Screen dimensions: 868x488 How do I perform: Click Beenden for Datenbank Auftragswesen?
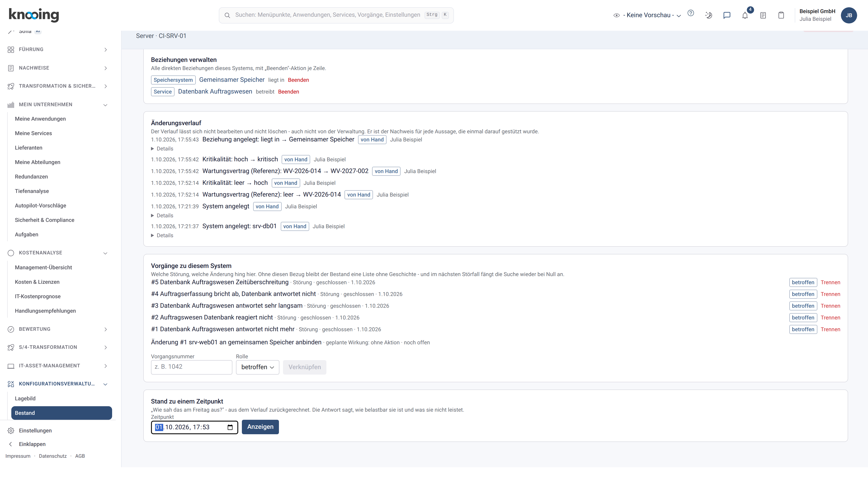288,91
